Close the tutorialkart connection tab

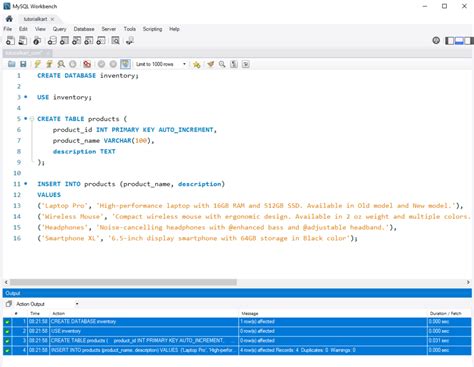click(52, 19)
